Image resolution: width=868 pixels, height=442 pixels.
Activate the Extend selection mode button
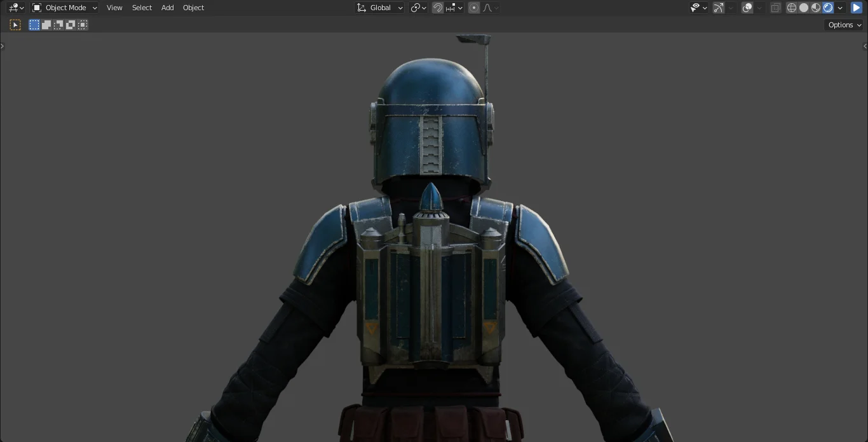46,25
